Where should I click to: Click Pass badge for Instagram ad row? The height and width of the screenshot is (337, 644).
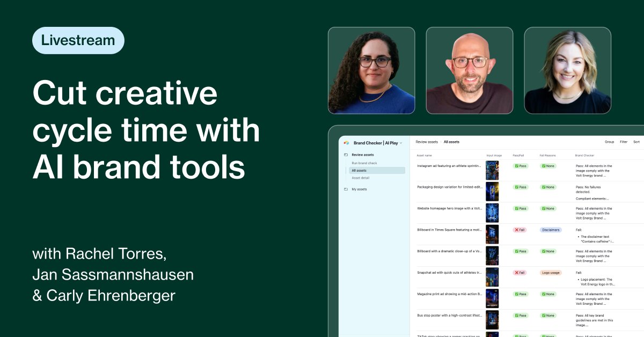click(x=521, y=166)
